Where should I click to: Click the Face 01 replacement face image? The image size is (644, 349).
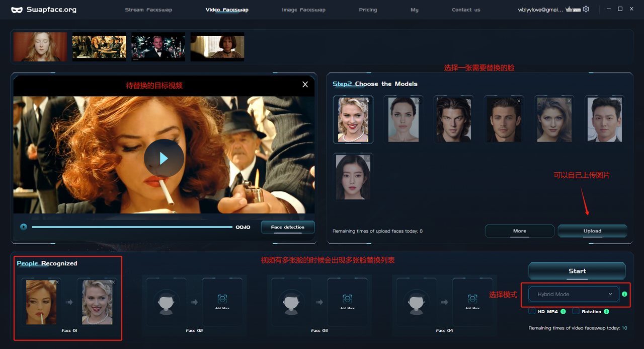click(97, 302)
